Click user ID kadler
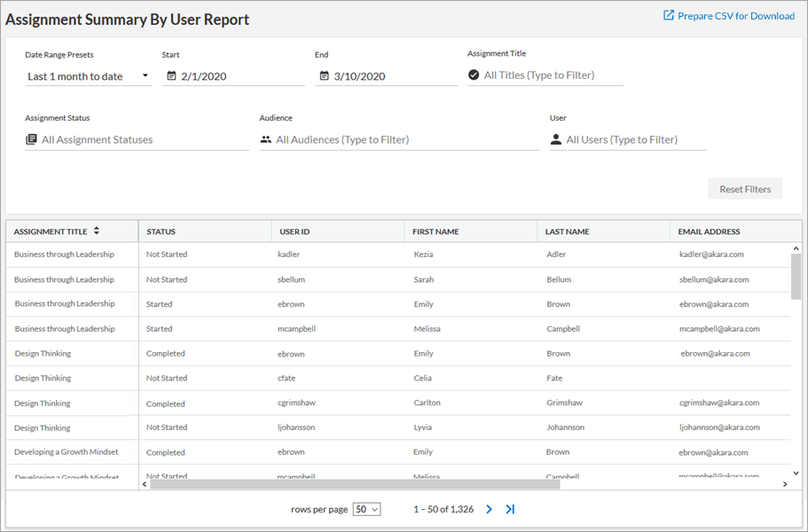The image size is (808, 532). tap(288, 254)
